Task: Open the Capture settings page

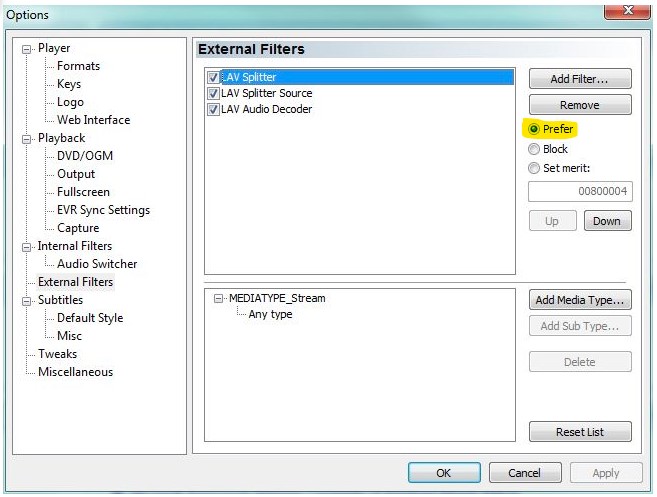Action: 78,228
